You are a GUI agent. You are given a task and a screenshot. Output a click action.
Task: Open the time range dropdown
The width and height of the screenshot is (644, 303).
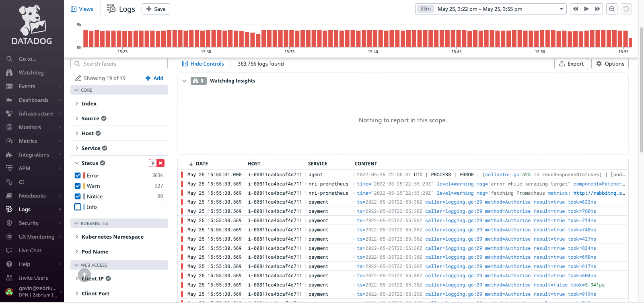[491, 9]
